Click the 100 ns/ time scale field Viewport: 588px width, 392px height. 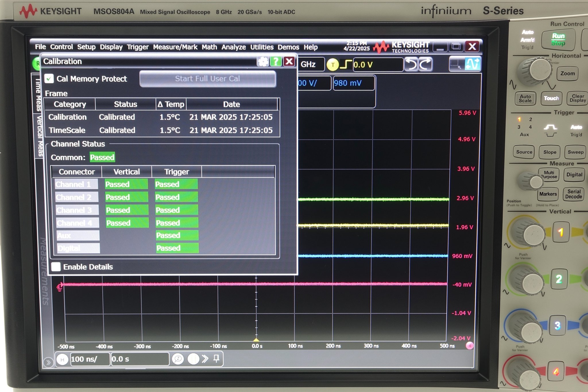90,359
